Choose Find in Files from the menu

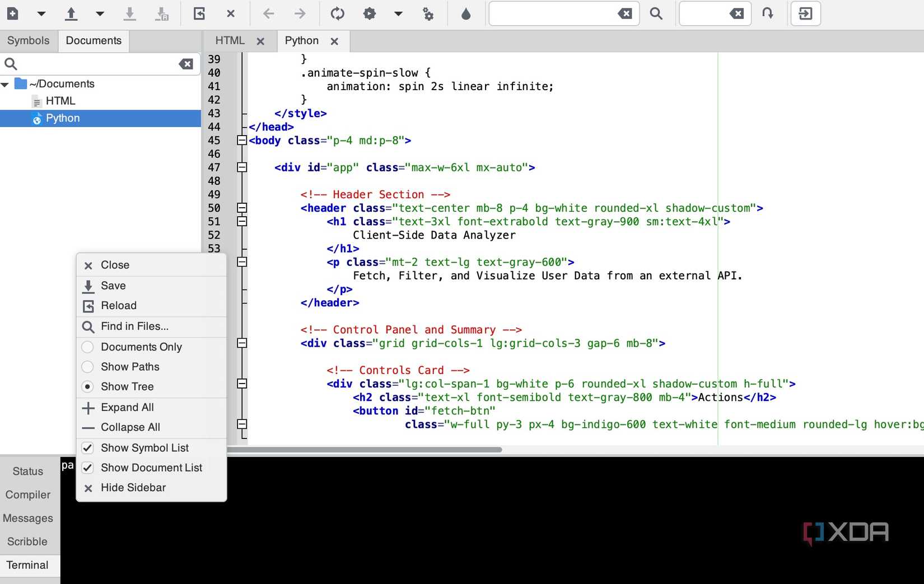point(134,326)
